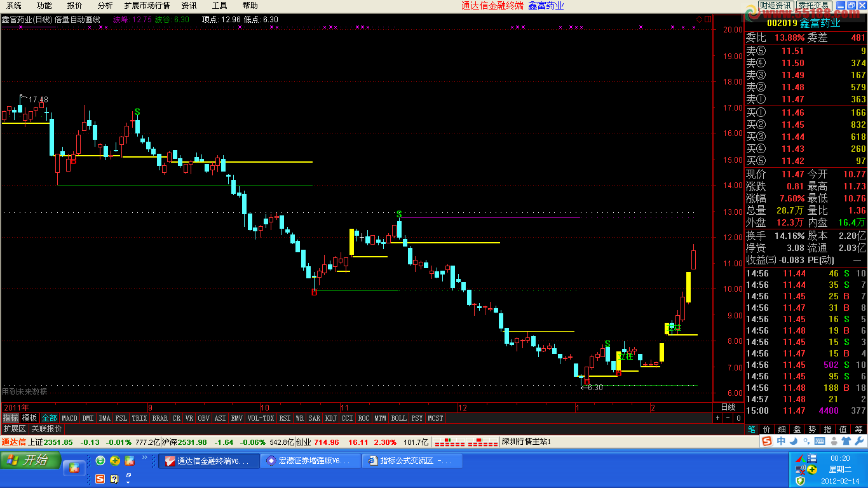The width and height of the screenshot is (868, 488).
Task: Open the 扩展市场行情 menu
Action: 147,6
